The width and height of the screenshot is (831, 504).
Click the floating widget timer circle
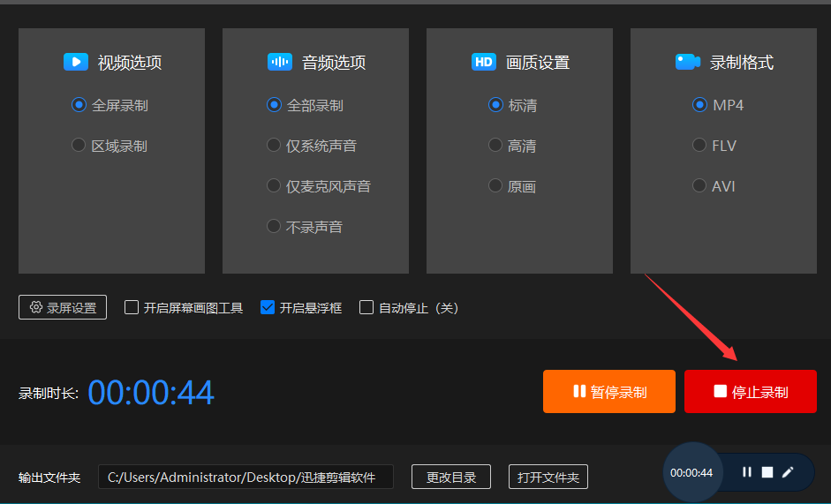pos(691,473)
